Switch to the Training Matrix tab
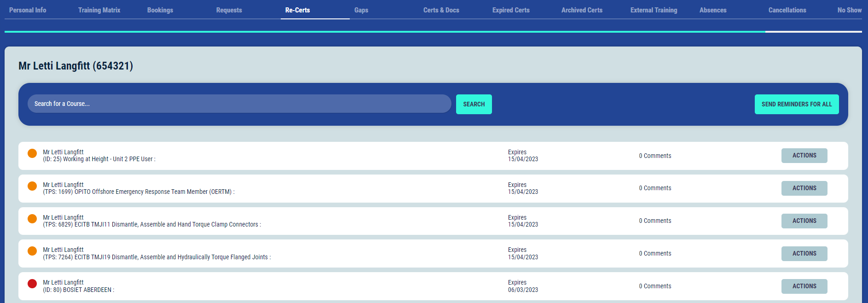The width and height of the screenshot is (868, 303). (x=99, y=10)
